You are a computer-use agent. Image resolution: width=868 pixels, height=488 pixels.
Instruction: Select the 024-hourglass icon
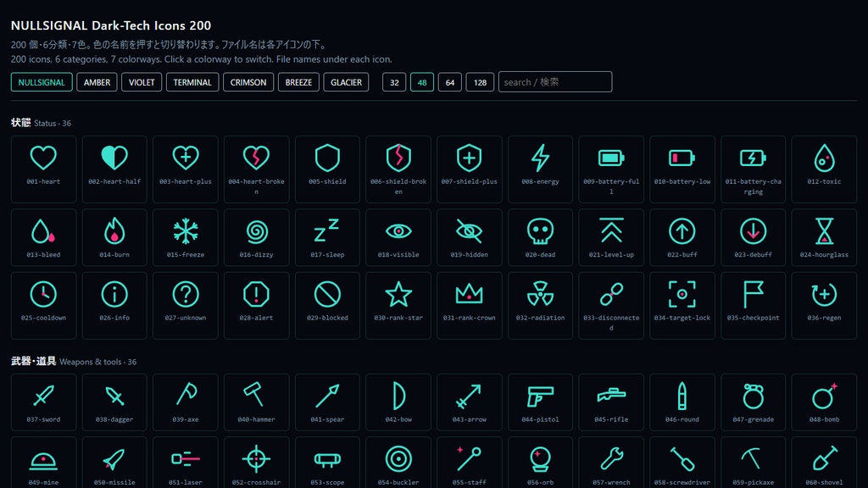tap(824, 231)
